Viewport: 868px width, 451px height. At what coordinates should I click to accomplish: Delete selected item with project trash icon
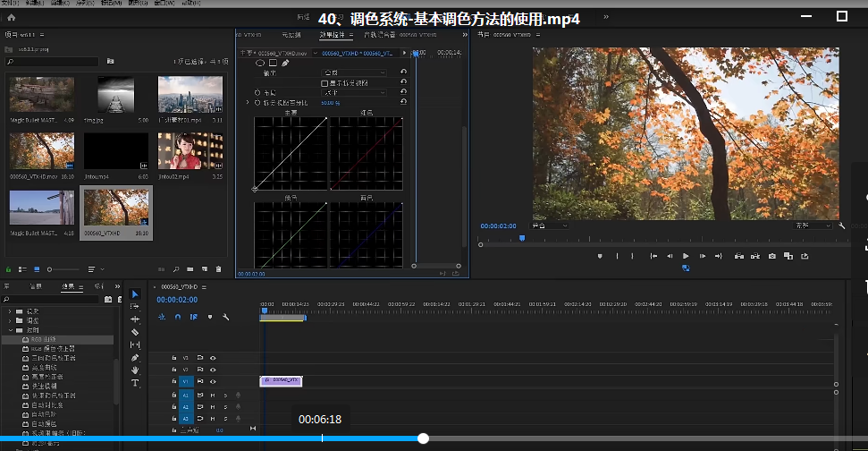(219, 269)
